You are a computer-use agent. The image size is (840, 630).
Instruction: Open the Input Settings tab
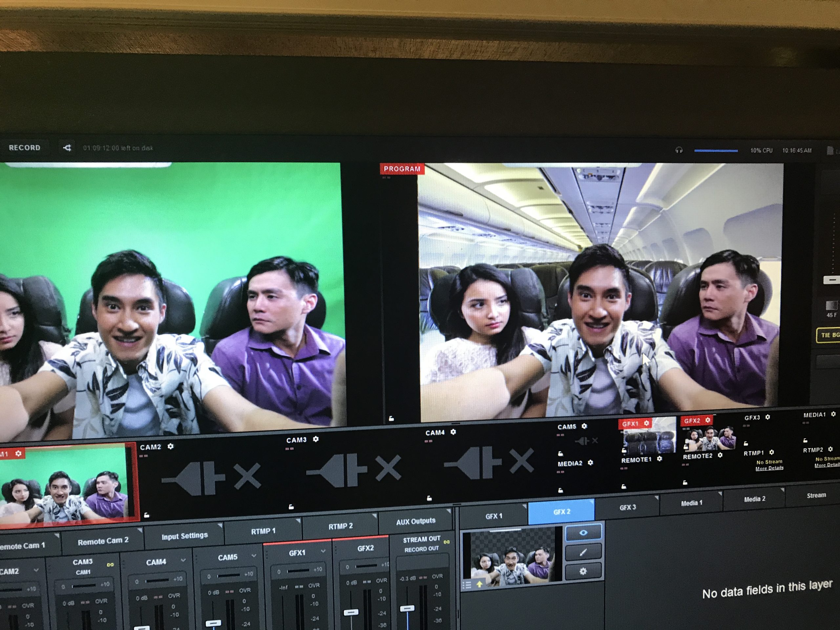tap(184, 536)
